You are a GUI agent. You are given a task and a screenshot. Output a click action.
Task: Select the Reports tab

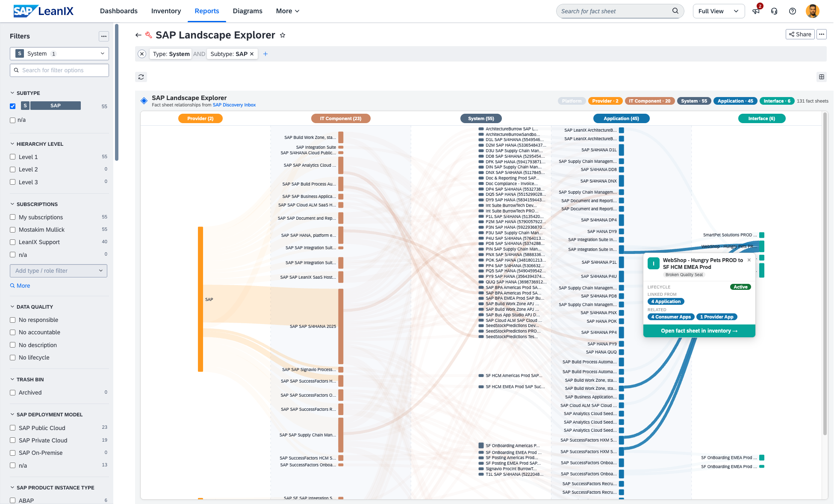tap(207, 11)
